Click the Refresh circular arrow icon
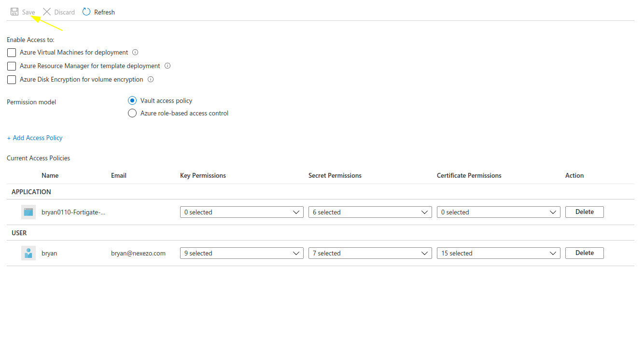This screenshot has width=644, height=355. click(86, 12)
